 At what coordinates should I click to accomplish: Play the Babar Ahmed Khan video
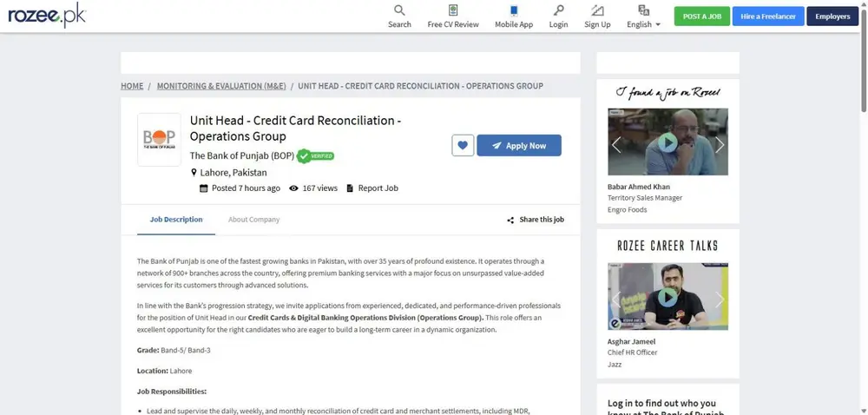667,142
